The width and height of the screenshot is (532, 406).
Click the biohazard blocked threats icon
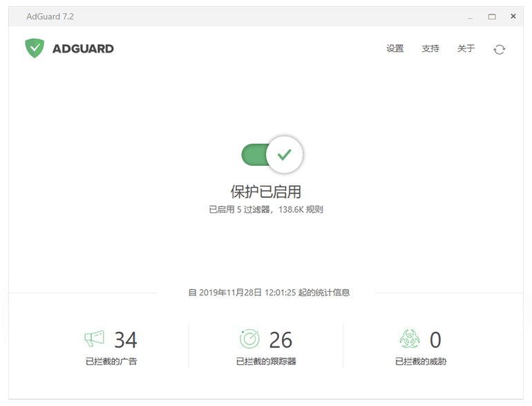coord(410,339)
